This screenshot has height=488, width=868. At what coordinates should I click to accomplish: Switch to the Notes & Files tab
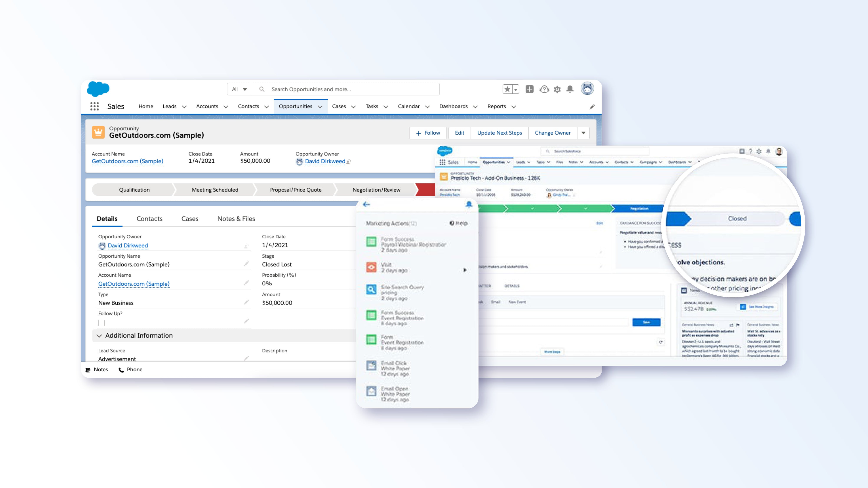pyautogui.click(x=236, y=219)
